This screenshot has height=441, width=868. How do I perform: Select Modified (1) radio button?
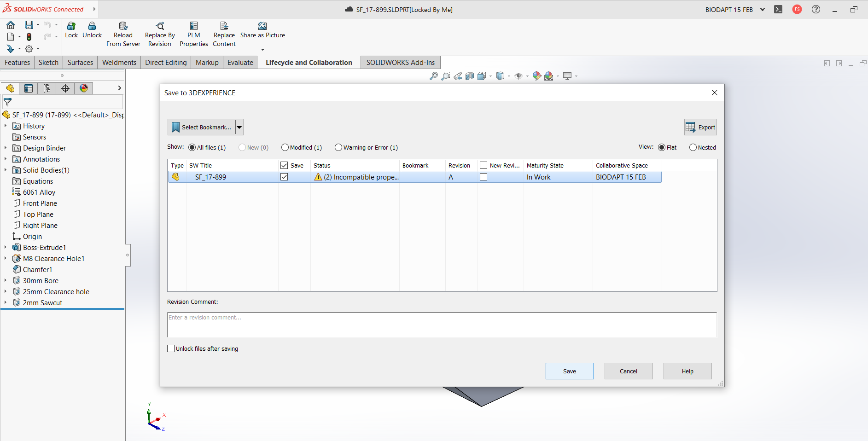pyautogui.click(x=285, y=147)
